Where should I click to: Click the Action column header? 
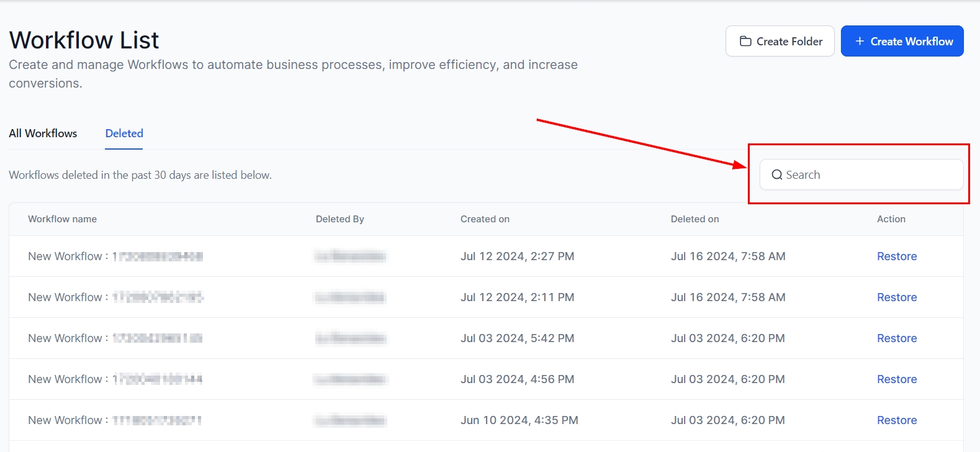[x=891, y=219]
